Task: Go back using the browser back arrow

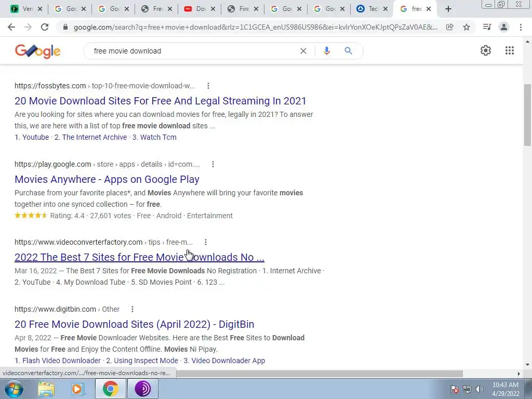Action: pos(11,27)
